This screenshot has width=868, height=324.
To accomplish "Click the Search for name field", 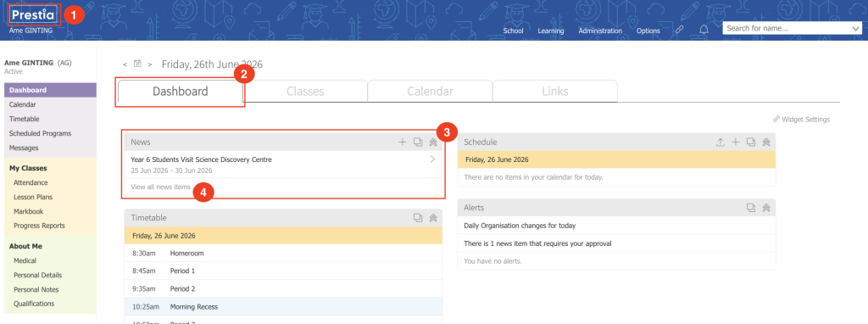I will (x=786, y=29).
